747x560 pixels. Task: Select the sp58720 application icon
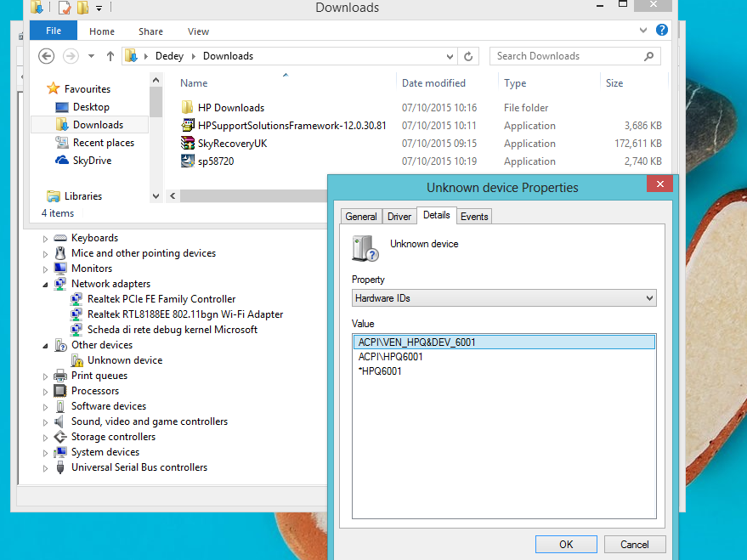(x=188, y=161)
